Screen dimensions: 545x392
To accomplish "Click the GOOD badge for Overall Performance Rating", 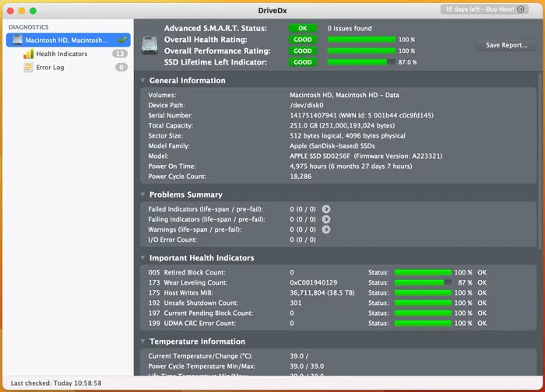I will click(303, 51).
